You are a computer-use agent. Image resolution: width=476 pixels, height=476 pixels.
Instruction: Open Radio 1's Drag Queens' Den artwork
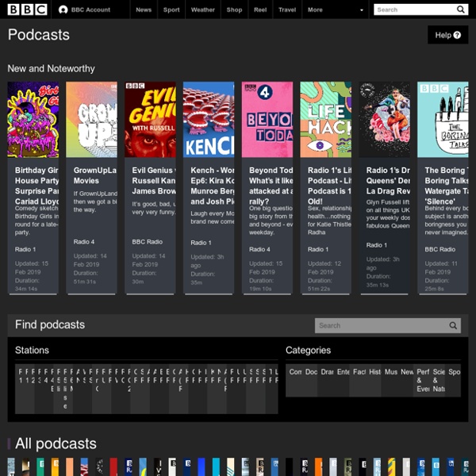coord(384,119)
